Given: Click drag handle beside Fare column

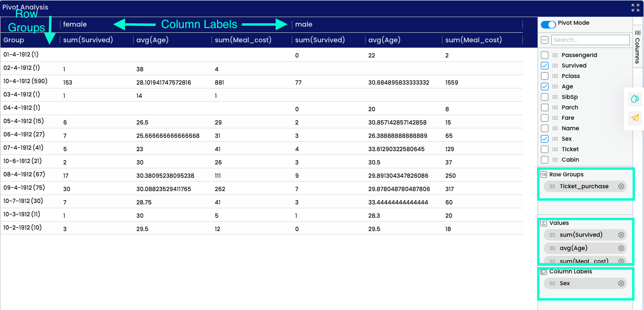Looking at the screenshot, I should tap(556, 118).
